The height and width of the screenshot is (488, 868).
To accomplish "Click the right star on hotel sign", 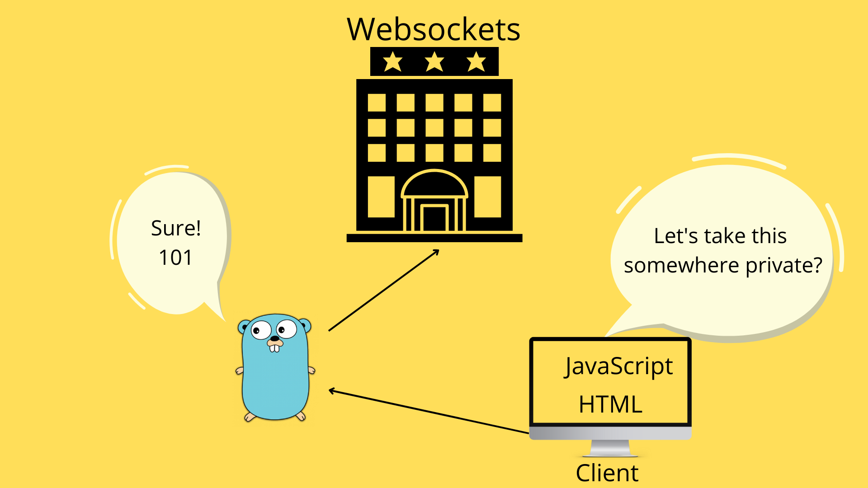I will tap(476, 61).
